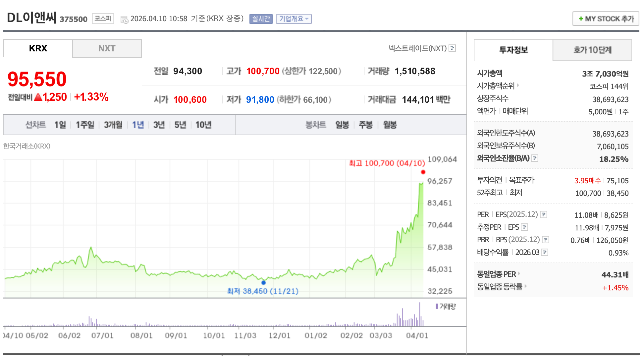Show the 월봉 candle chart
The width and height of the screenshot is (644, 356).
point(390,125)
